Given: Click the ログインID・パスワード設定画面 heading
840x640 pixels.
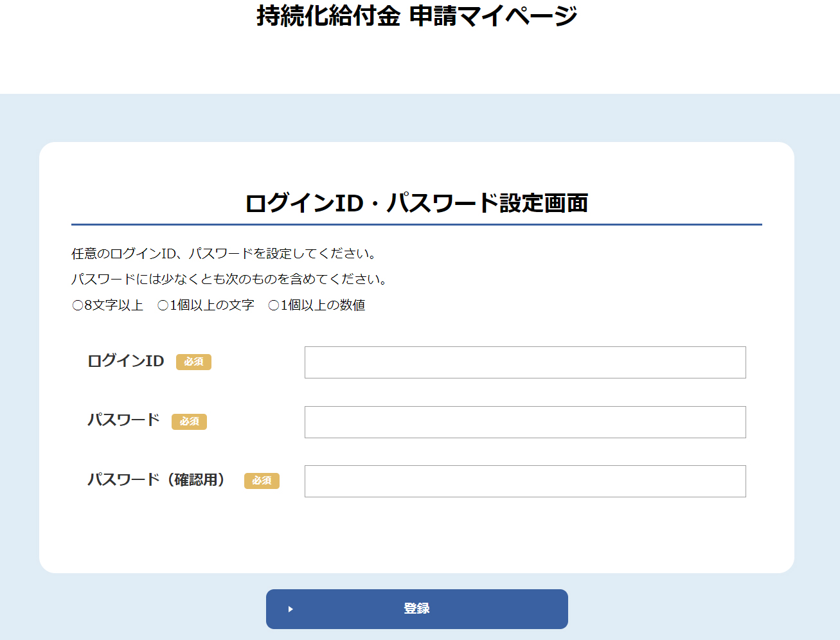Looking at the screenshot, I should pyautogui.click(x=416, y=203).
